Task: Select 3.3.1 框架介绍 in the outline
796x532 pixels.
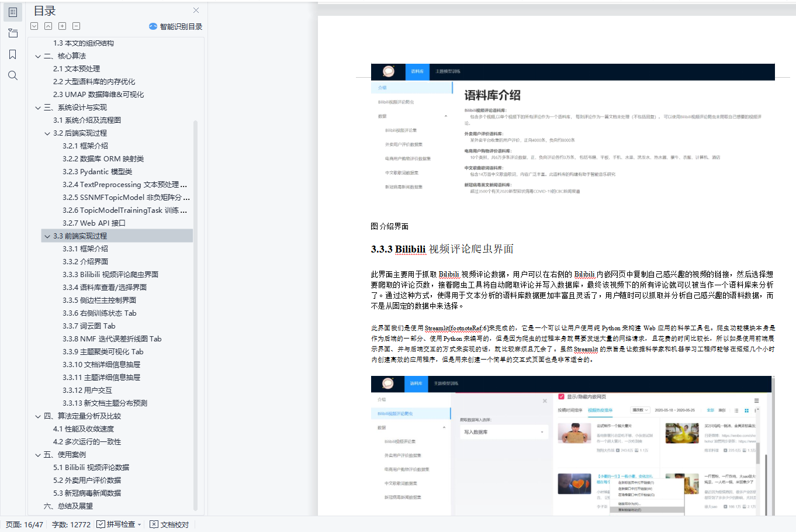Action: pyautogui.click(x=85, y=249)
